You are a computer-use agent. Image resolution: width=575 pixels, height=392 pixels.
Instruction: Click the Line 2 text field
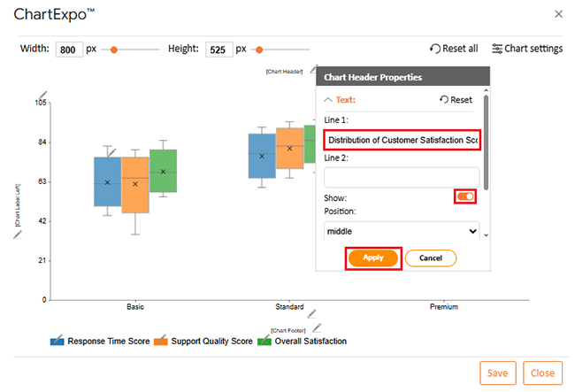pos(402,176)
